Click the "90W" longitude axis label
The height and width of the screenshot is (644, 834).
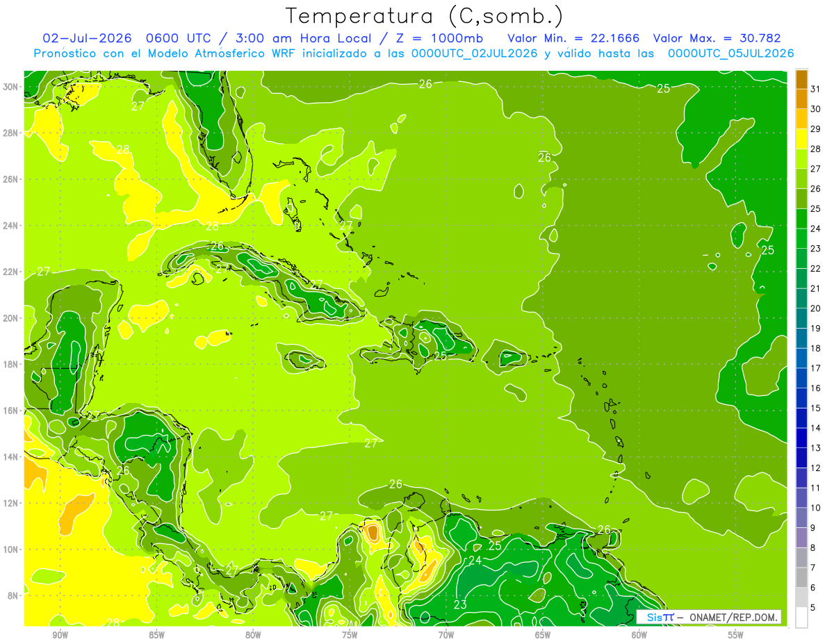pos(60,635)
